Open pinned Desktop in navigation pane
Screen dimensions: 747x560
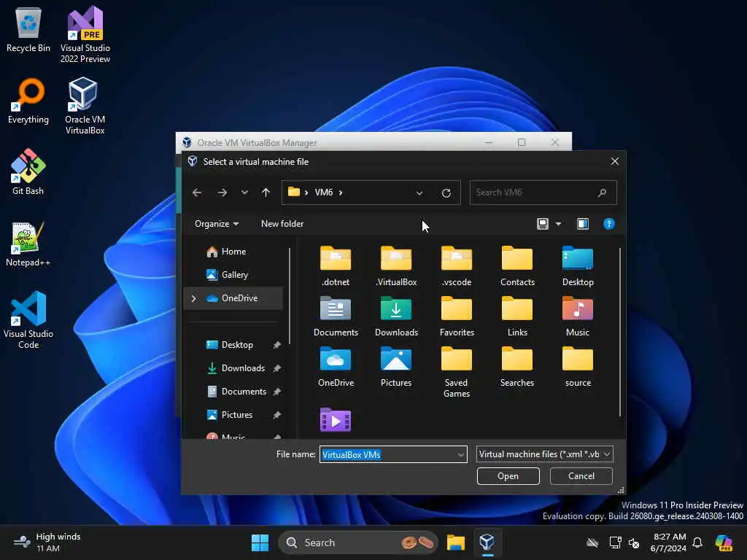point(237,345)
